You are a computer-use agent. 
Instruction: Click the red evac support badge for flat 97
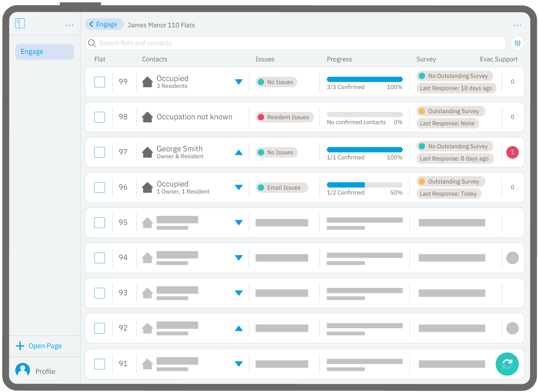coord(512,152)
